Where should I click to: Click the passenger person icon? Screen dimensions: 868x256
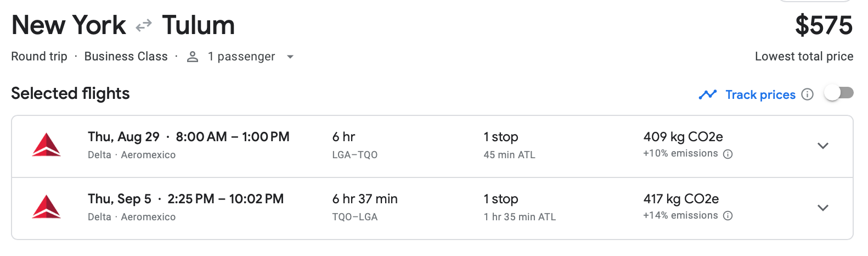pos(193,57)
